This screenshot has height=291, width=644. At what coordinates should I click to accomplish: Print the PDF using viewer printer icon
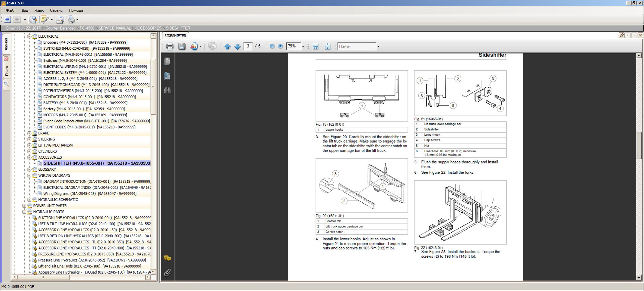click(170, 46)
